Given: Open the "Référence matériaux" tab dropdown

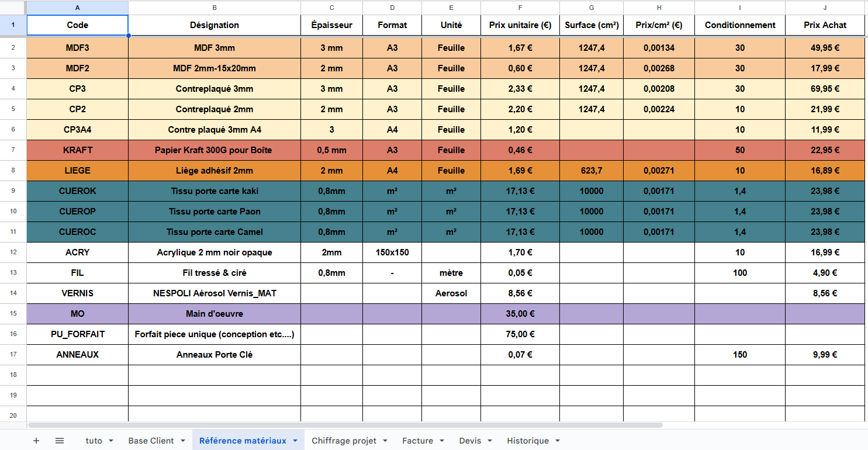Looking at the screenshot, I should tap(294, 441).
